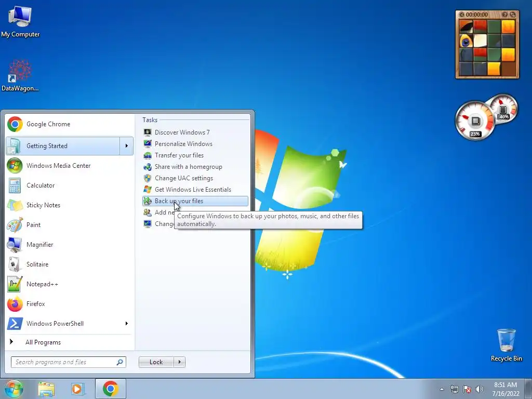Viewport: 532px width, 399px height.
Task: Select Discover Windows 7 task
Action: pos(195,132)
